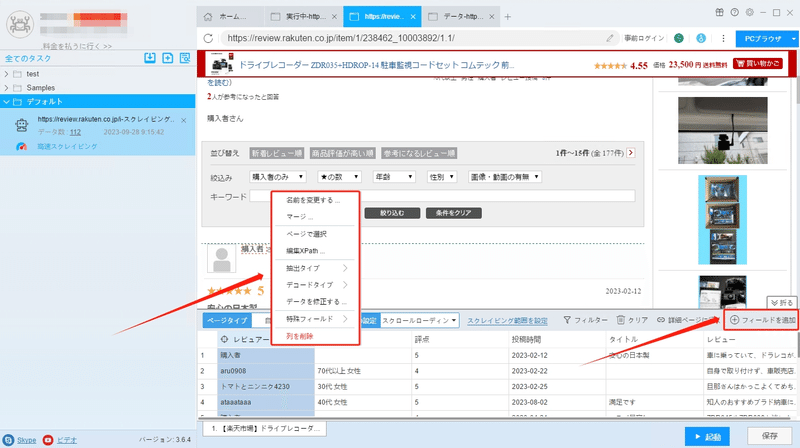Click the Skype icon
This screenshot has height=448, width=800.
pos(8,440)
